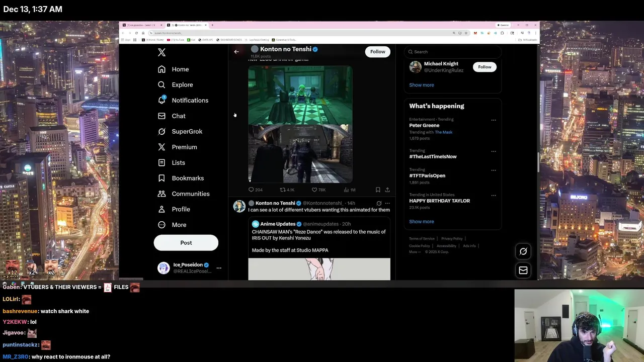
Task: Expand the More menu in the sidebar
Action: click(x=173, y=225)
